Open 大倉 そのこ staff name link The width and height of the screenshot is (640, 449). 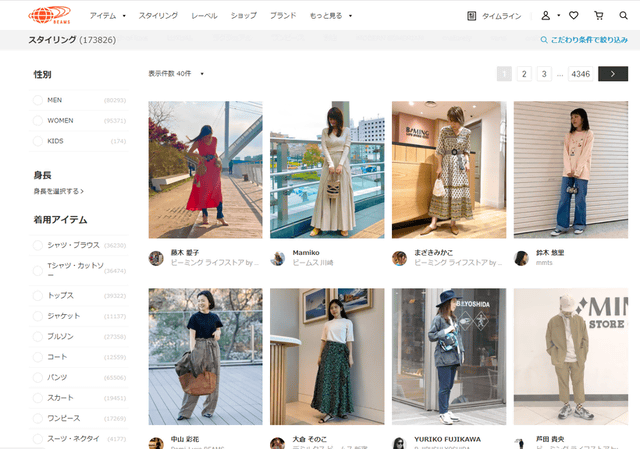coord(309,439)
